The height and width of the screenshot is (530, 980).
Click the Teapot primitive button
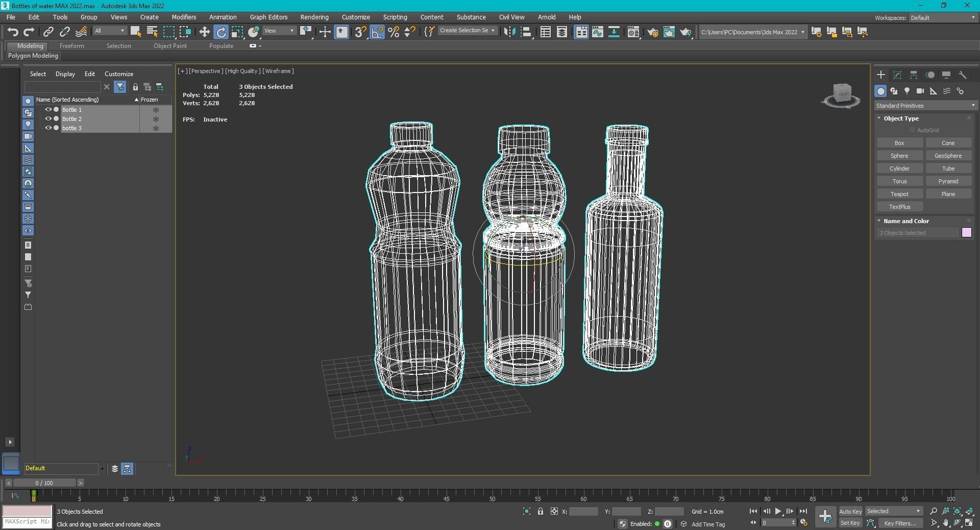(x=899, y=194)
